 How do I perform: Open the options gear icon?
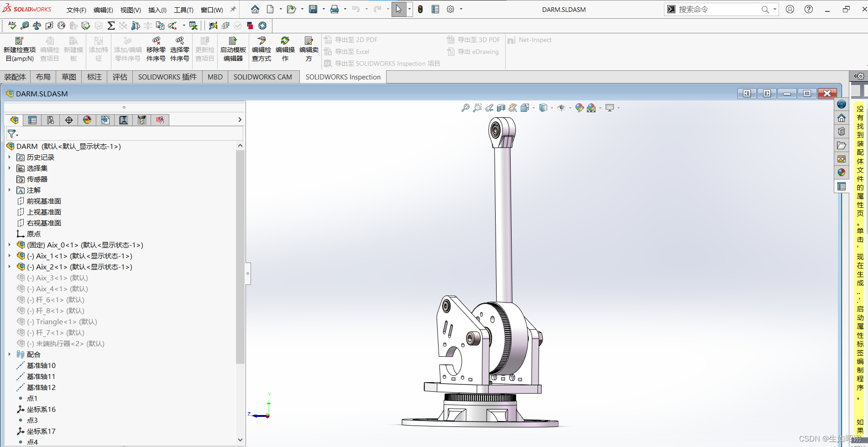pyautogui.click(x=450, y=9)
